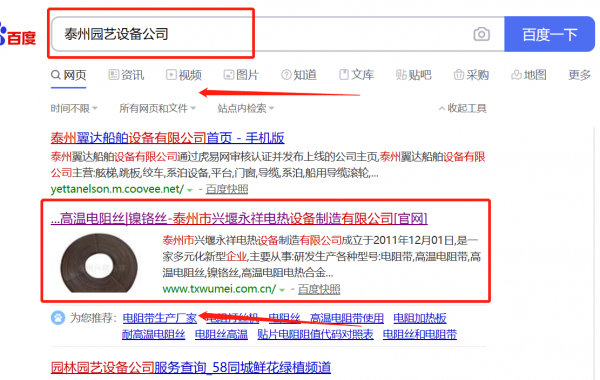This screenshot has height=380, width=600.
Task: Click recommended search 耐高温电阻丝
Action: tap(154, 334)
